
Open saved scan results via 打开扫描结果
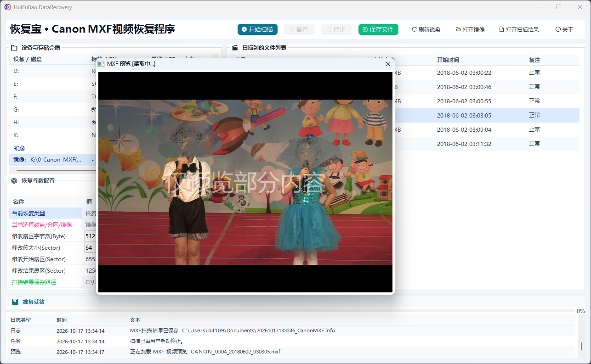(x=519, y=29)
